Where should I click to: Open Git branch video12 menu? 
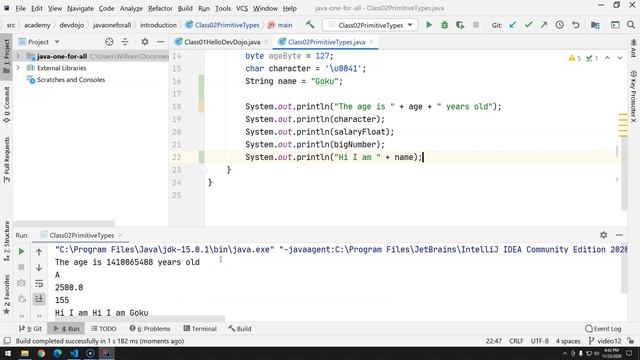pos(605,341)
